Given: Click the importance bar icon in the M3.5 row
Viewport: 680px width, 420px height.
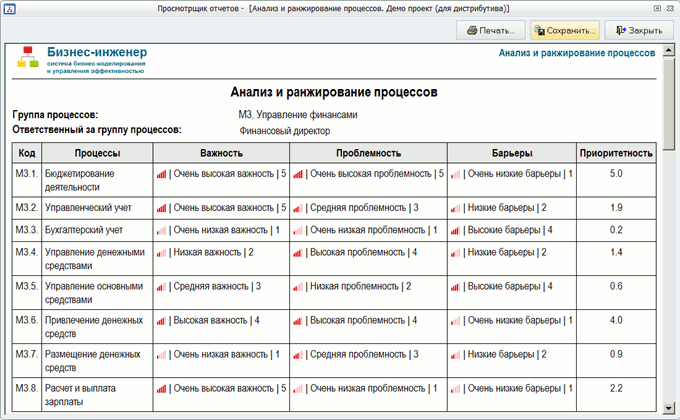Looking at the screenshot, I should point(161,287).
